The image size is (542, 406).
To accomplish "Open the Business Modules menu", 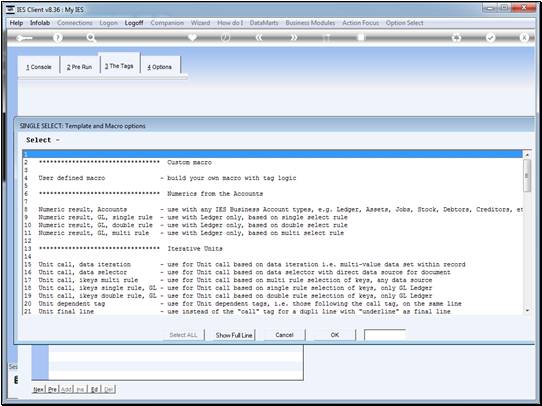I will click(310, 23).
